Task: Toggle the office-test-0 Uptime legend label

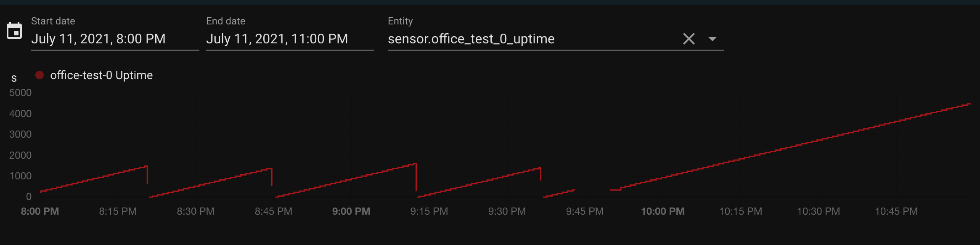Action: 101,75
